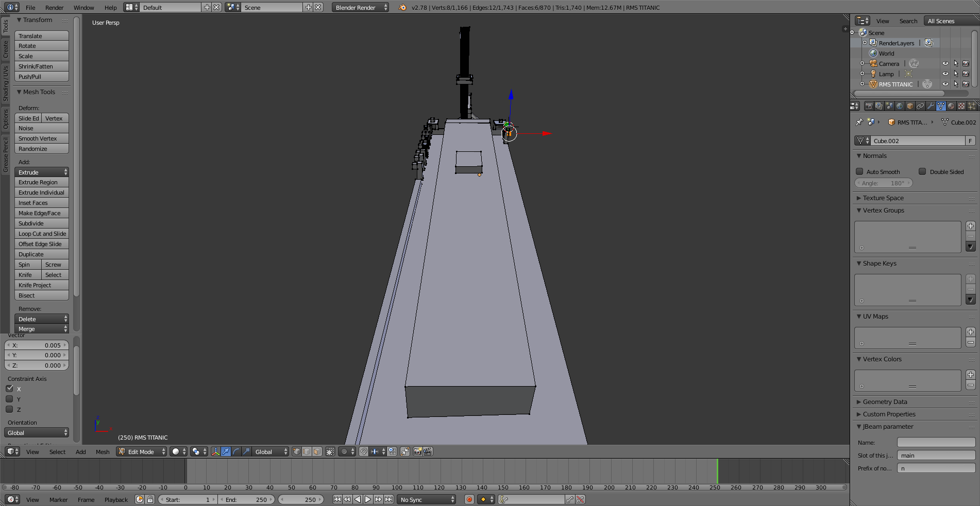The height and width of the screenshot is (506, 980).
Task: Click the Subdivide button
Action: coord(41,223)
